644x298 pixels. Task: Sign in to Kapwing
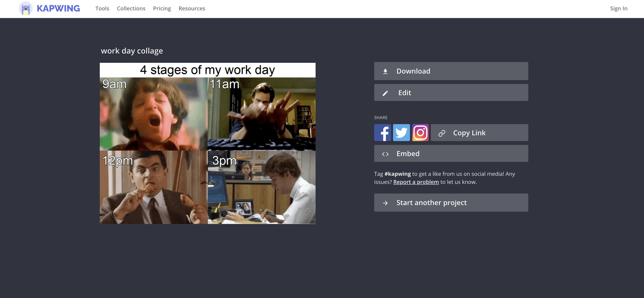tap(618, 8)
